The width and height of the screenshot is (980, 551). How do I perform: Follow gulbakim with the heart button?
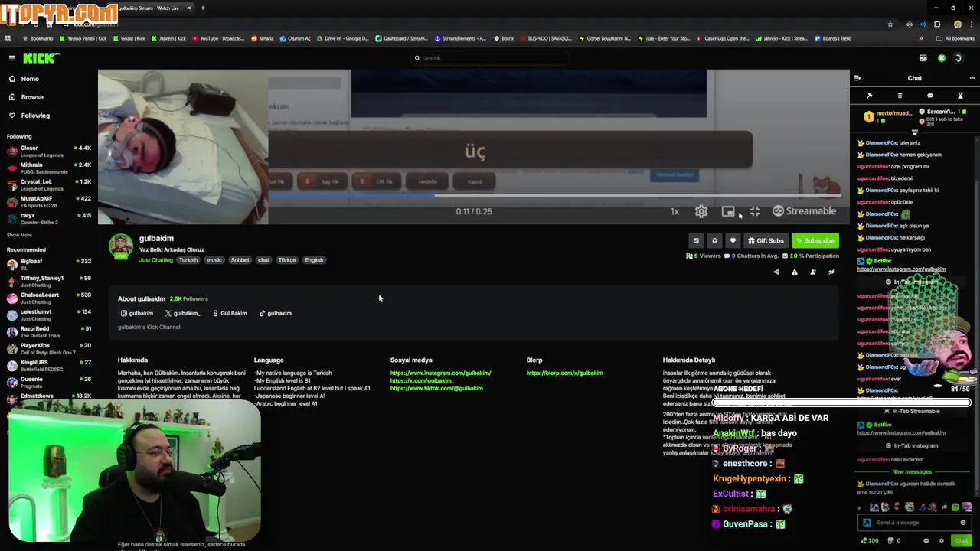733,240
